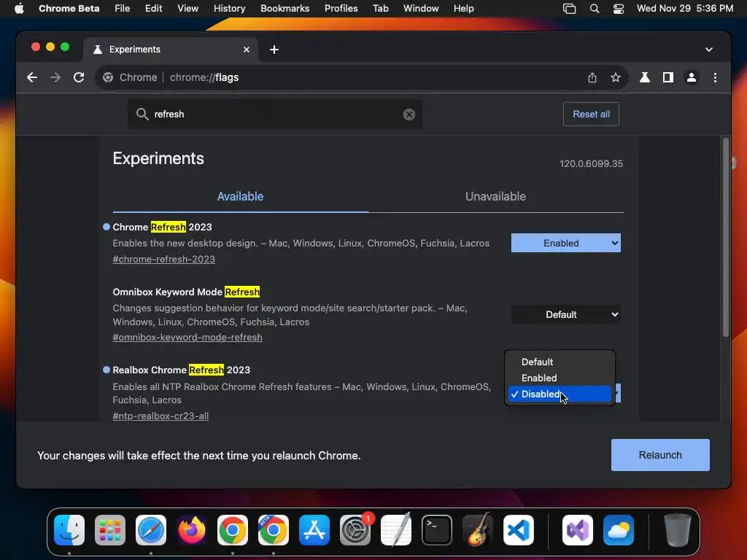Open the Chrome Refresh 2023 Enabled dropdown

pos(566,243)
